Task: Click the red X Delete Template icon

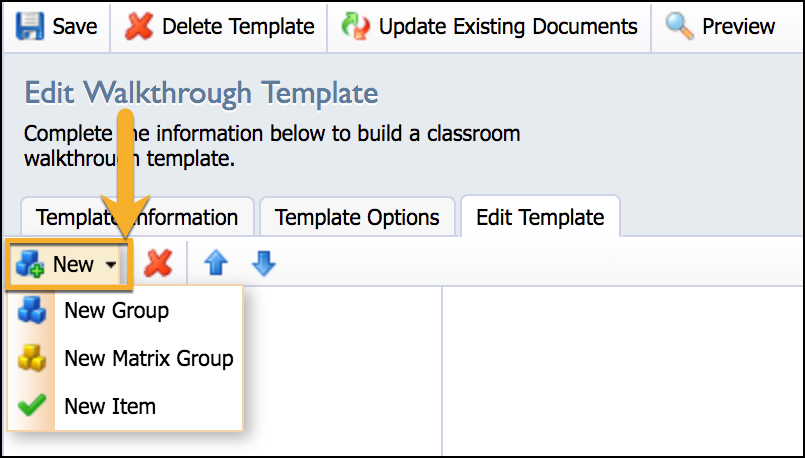Action: pos(139,26)
